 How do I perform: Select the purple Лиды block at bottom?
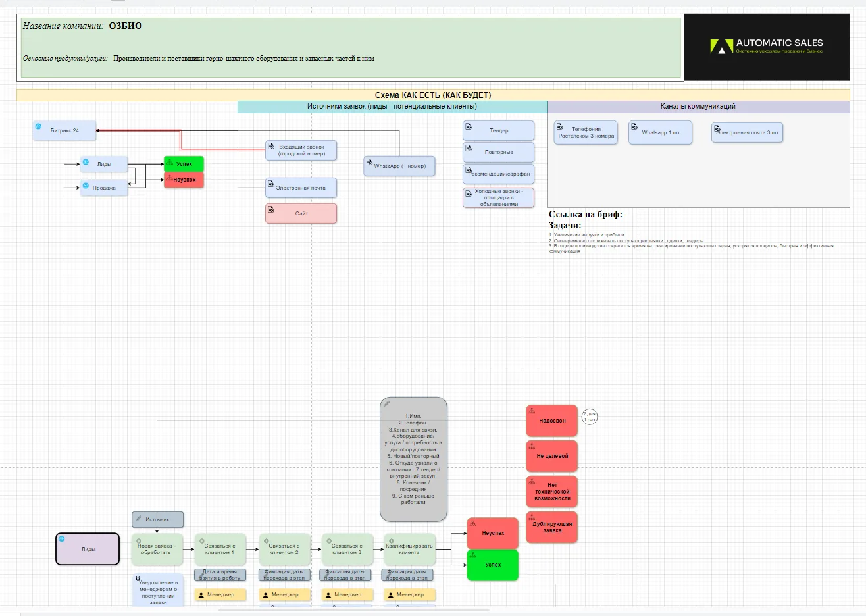point(88,549)
